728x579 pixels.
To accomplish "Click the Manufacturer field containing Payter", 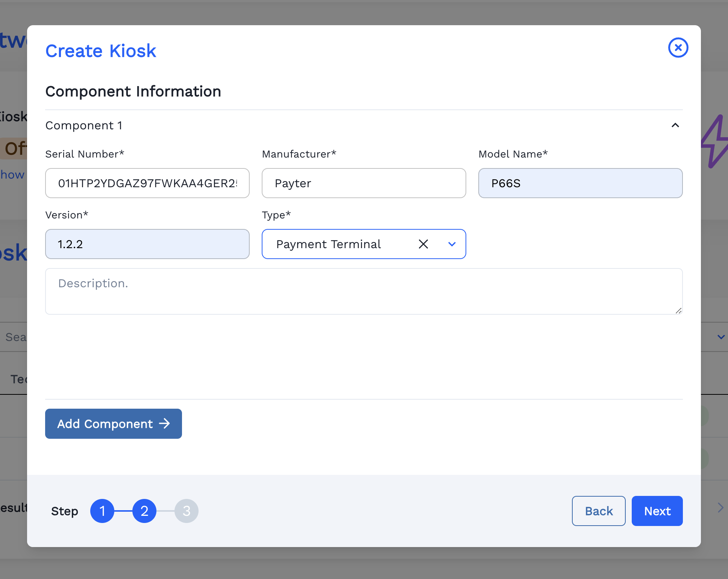I will pyautogui.click(x=364, y=183).
